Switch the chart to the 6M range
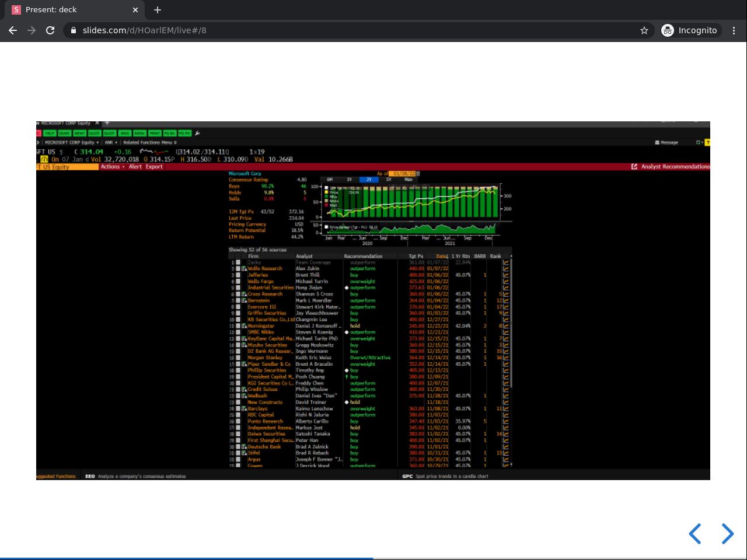The width and height of the screenshot is (747, 560). [x=330, y=180]
